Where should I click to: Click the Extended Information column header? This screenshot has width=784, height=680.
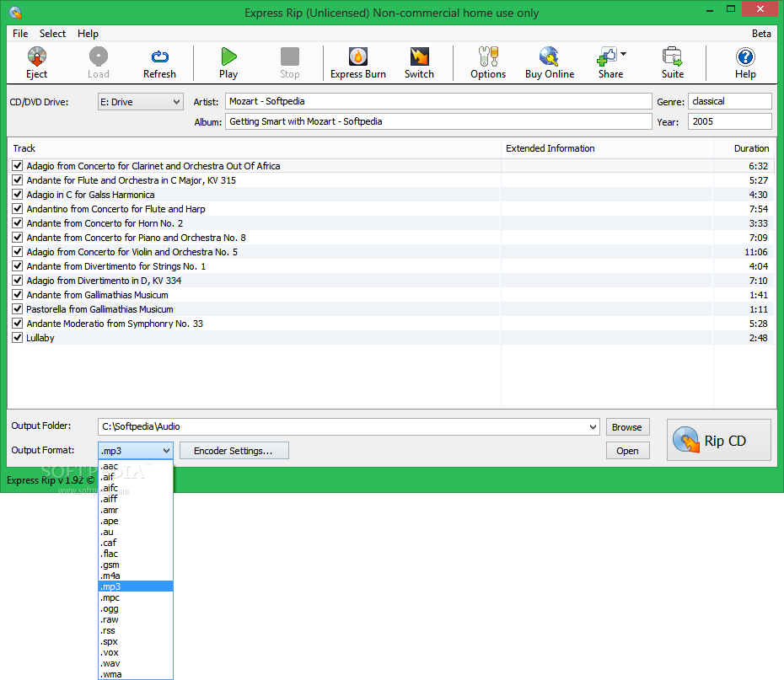[x=607, y=148]
